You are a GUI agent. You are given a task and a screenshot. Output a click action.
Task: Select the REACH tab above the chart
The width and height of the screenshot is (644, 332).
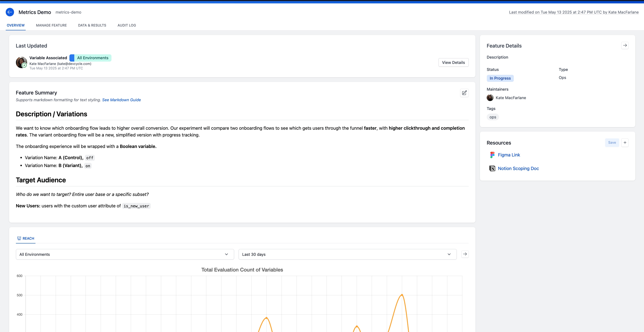pyautogui.click(x=25, y=238)
